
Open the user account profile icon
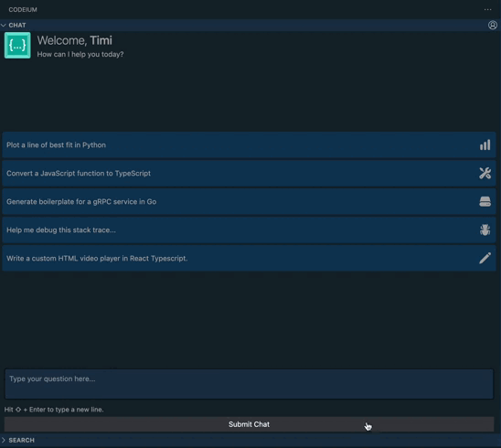tap(493, 25)
